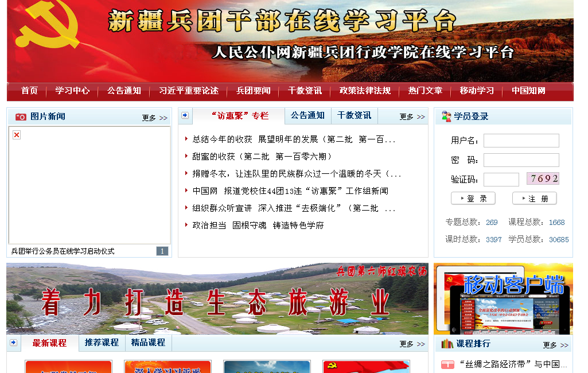This screenshot has height=373, width=588.
Task: Expand 更多 in the 图片新闻 panel
Action: coord(154,118)
